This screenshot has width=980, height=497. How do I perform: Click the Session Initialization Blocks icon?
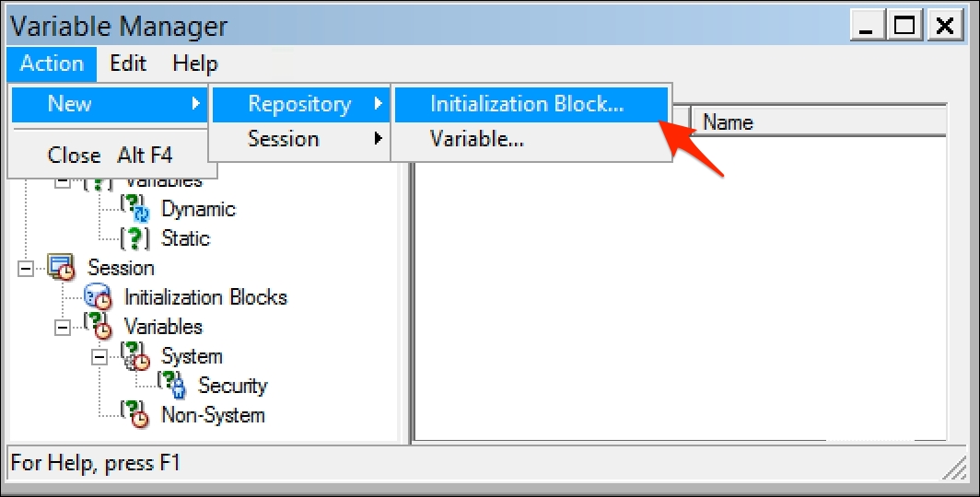98,296
